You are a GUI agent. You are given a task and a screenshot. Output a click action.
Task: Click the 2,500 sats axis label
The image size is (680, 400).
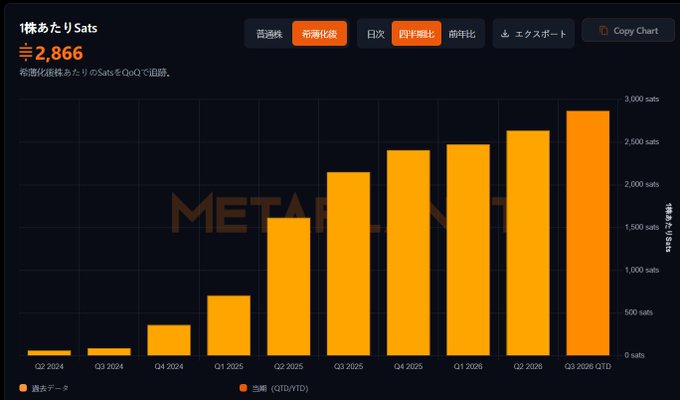coord(641,142)
